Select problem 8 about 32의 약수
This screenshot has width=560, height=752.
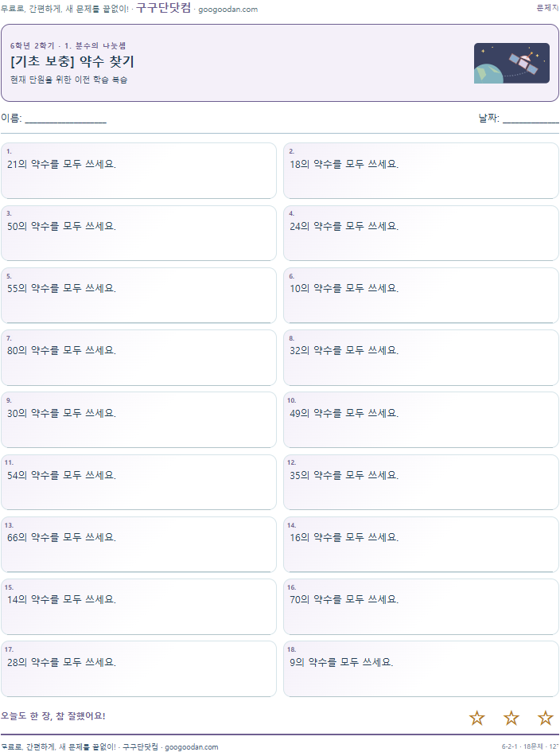click(421, 357)
